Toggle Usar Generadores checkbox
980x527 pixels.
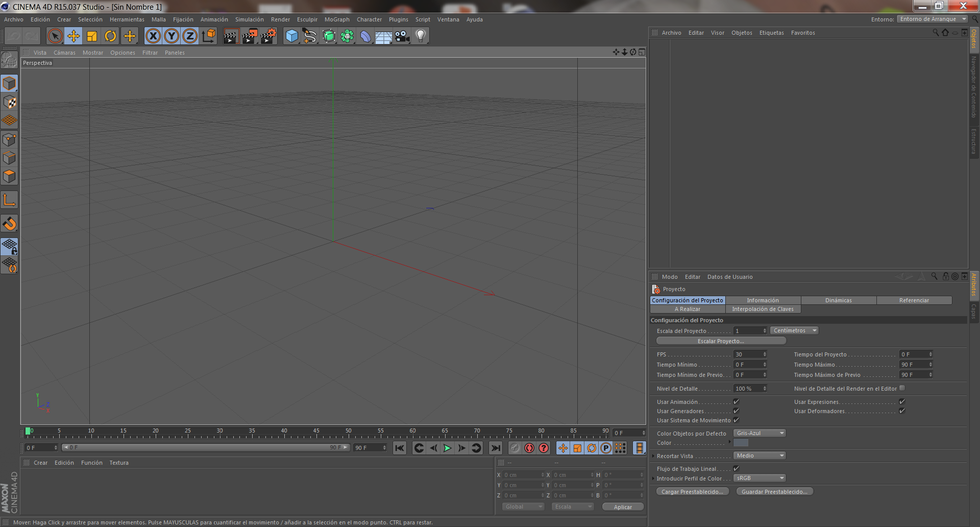tap(736, 411)
